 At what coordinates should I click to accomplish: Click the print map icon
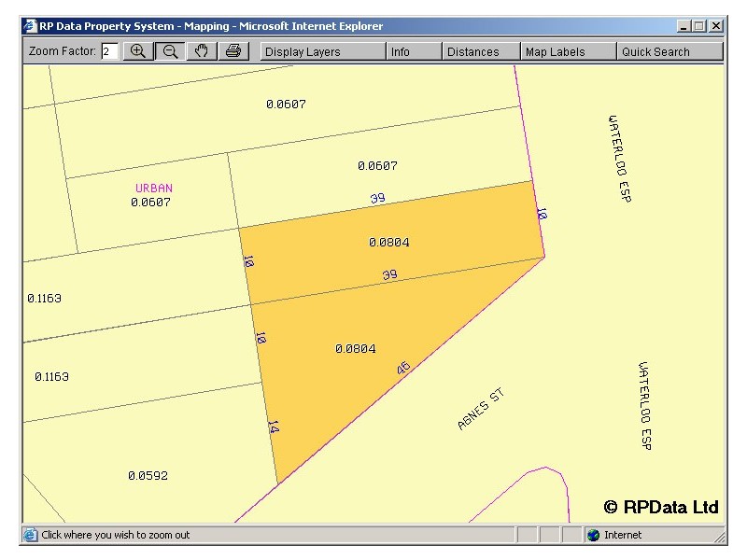point(233,51)
